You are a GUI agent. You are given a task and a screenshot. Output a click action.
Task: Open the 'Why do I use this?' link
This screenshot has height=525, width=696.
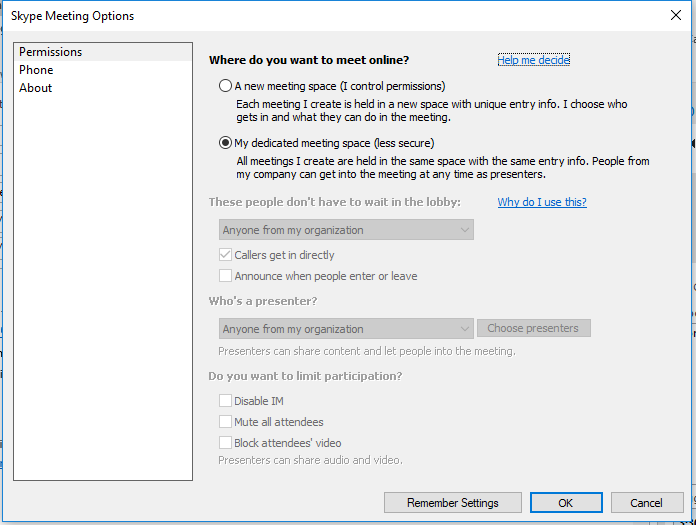[x=542, y=202]
